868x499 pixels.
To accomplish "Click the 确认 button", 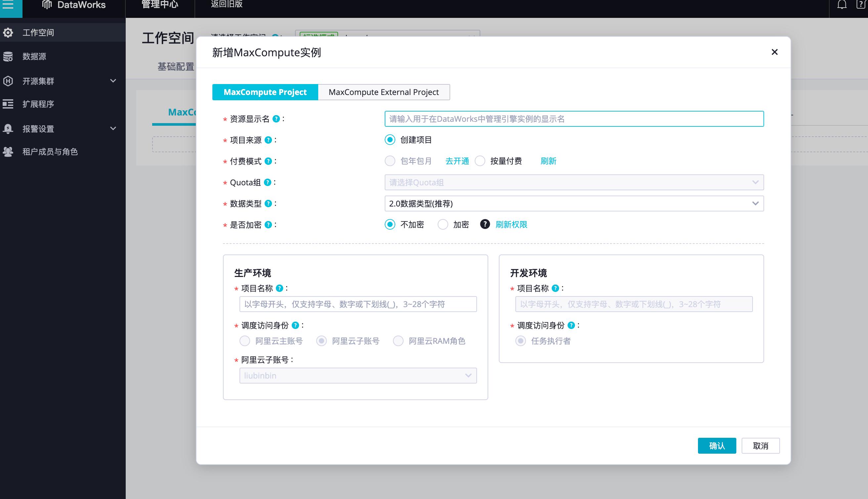I will click(716, 446).
